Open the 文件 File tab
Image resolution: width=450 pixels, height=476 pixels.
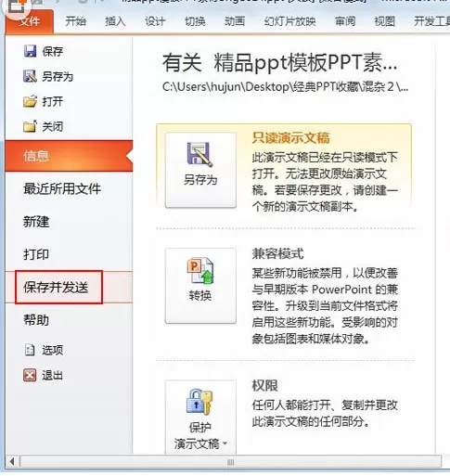(x=30, y=21)
